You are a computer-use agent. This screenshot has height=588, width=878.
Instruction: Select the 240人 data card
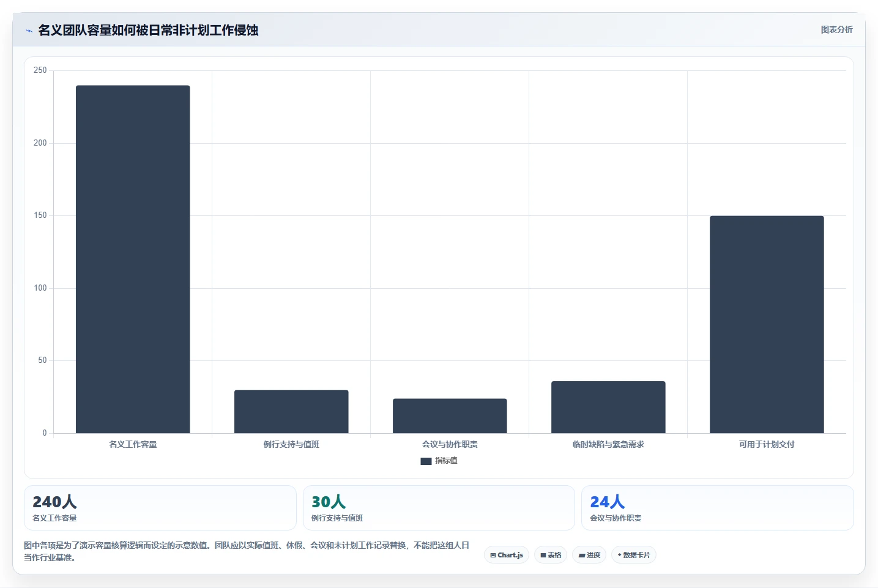coord(160,508)
